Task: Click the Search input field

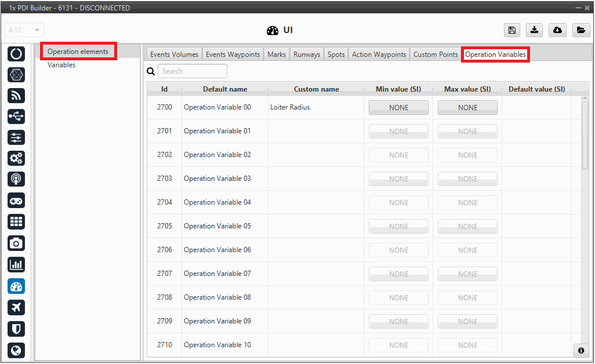Action: (x=192, y=71)
